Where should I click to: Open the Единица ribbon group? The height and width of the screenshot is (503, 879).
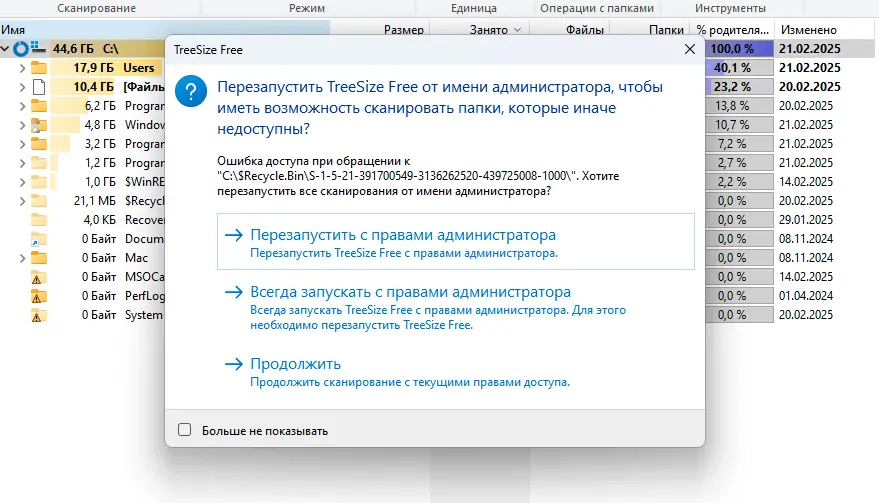pos(474,8)
